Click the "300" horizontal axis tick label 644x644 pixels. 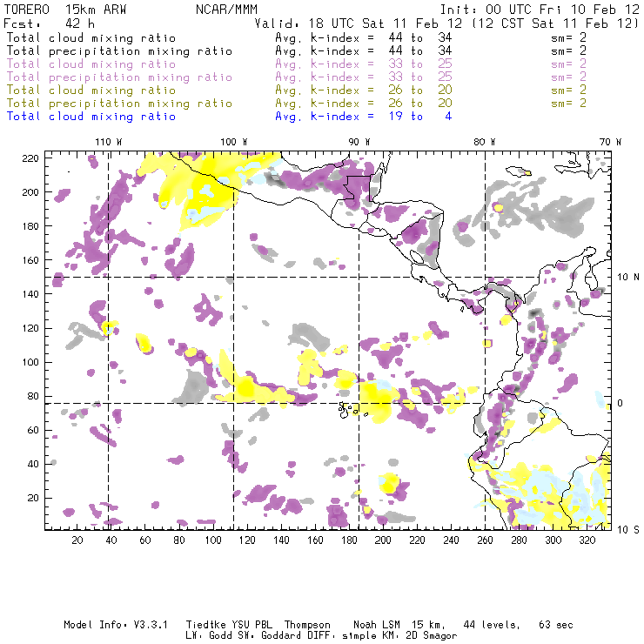click(x=553, y=540)
